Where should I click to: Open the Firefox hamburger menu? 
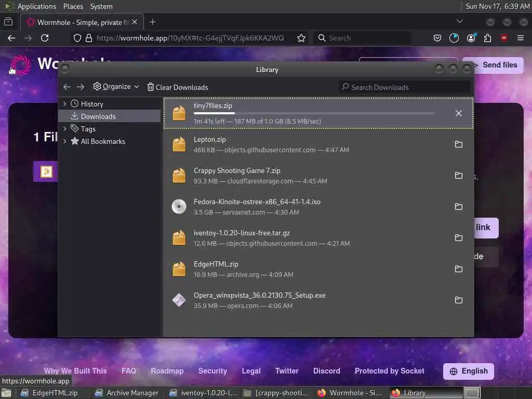tap(521, 38)
